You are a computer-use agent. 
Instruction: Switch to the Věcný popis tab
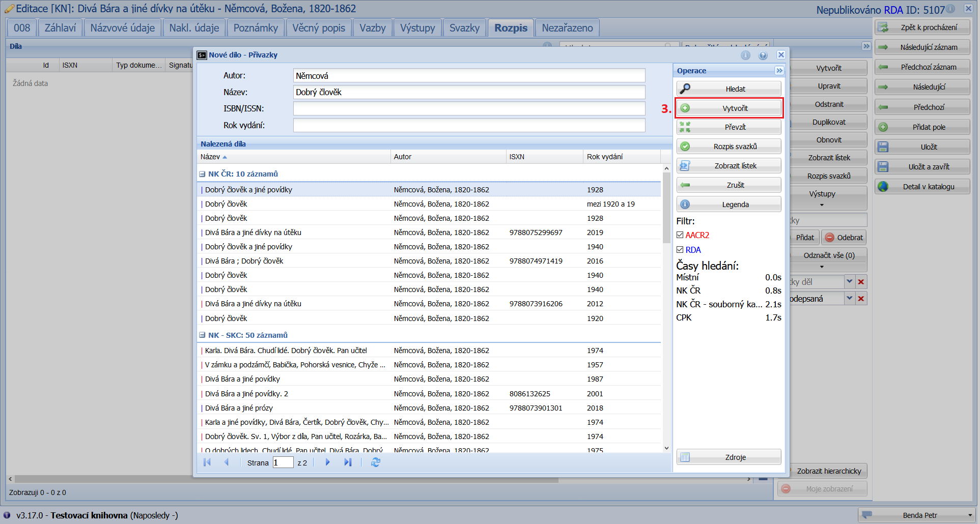319,28
